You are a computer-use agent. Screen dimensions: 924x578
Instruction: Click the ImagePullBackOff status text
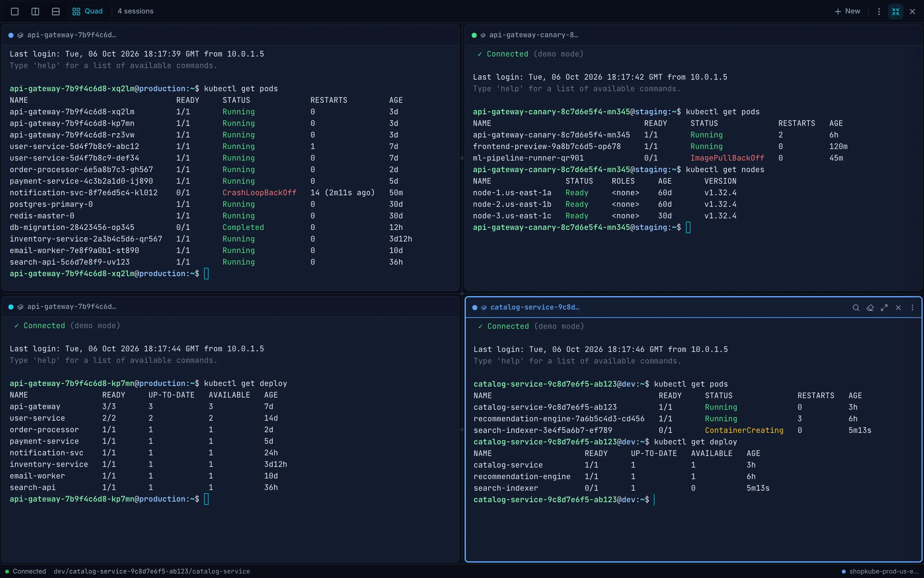coord(727,158)
